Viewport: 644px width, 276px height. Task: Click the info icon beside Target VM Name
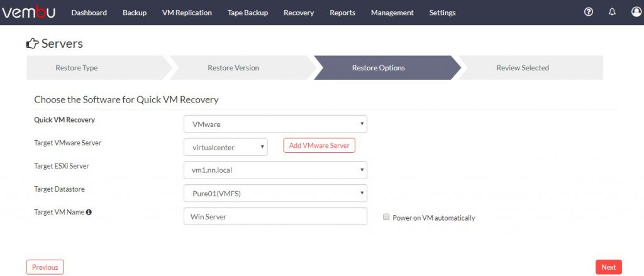(x=89, y=213)
